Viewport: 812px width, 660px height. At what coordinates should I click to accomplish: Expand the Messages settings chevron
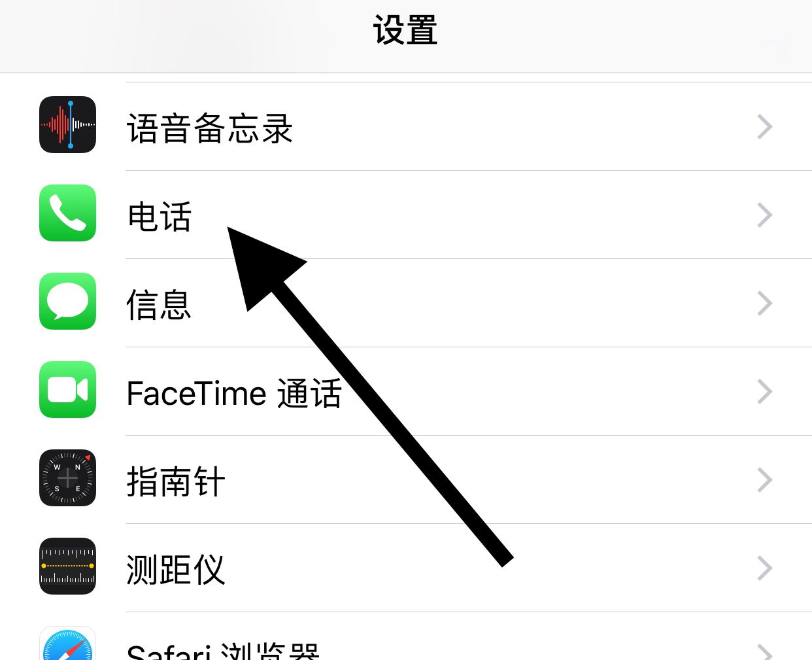point(764,303)
